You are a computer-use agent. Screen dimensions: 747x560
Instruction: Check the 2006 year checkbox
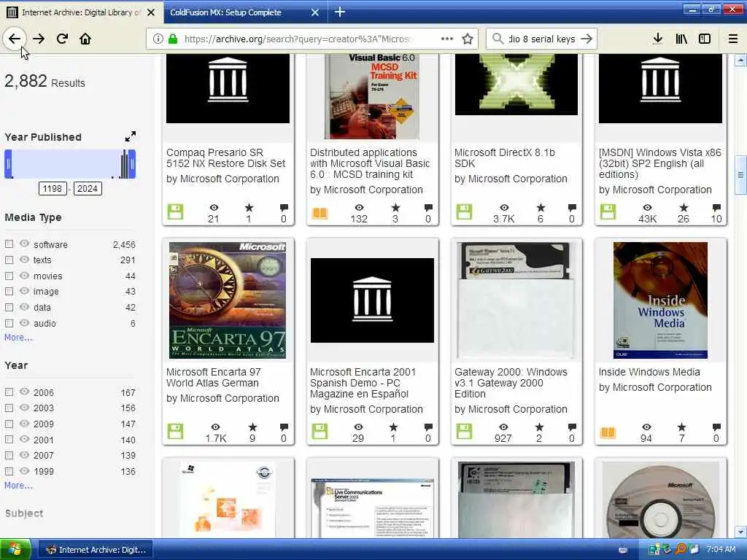9,392
